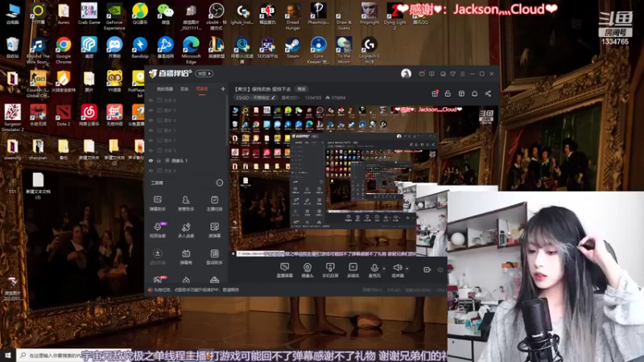Screen dimensions: 644x362
Task: Start 视频连麦 from the toolbox
Action: click(x=157, y=230)
